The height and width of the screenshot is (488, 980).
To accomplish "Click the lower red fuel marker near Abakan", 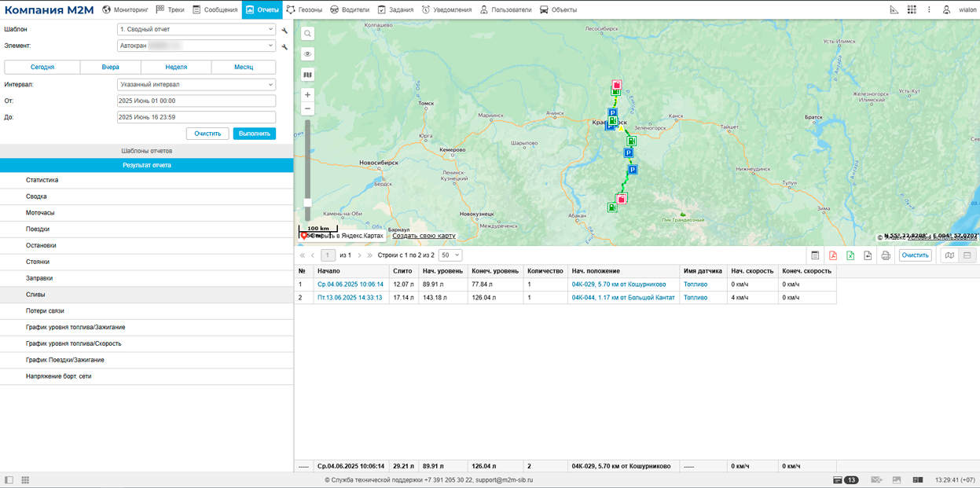I will (x=622, y=199).
